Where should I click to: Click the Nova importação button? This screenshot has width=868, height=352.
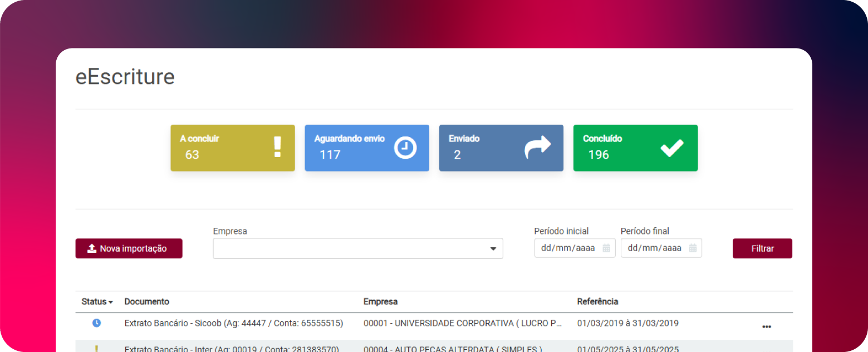[x=129, y=248]
